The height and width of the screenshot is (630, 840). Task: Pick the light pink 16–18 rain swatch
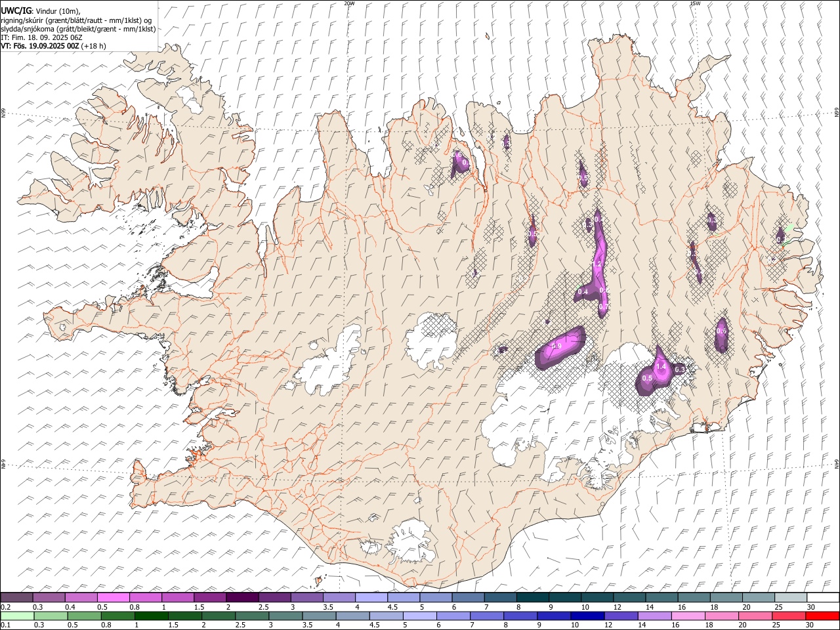[x=688, y=616]
